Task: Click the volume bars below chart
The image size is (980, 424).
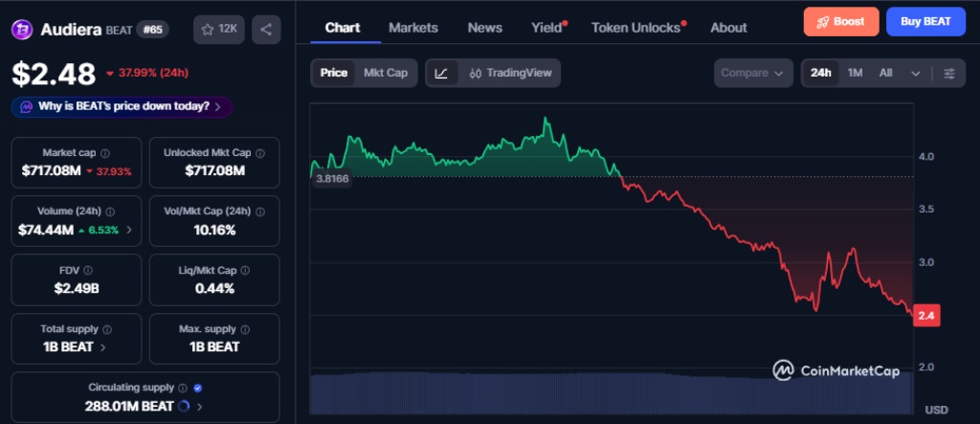Action: click(612, 392)
